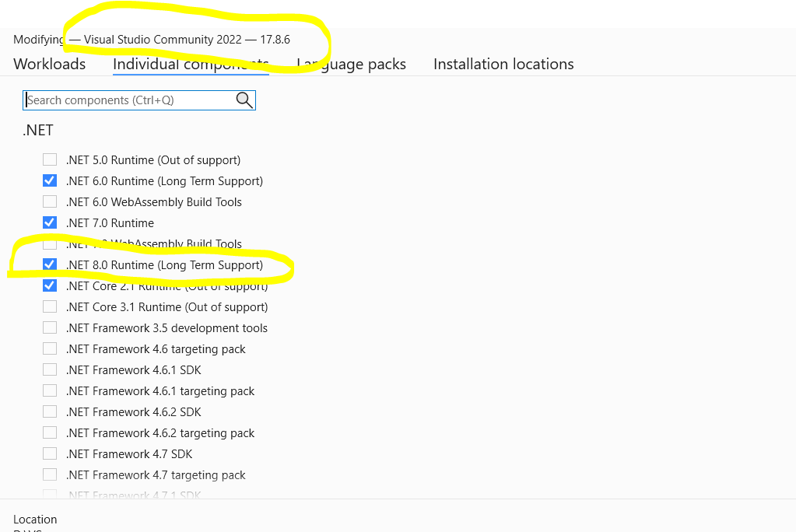Check .NET 6.0 WebAssembly Build Tools
Image resolution: width=796 pixels, height=532 pixels.
(x=50, y=201)
